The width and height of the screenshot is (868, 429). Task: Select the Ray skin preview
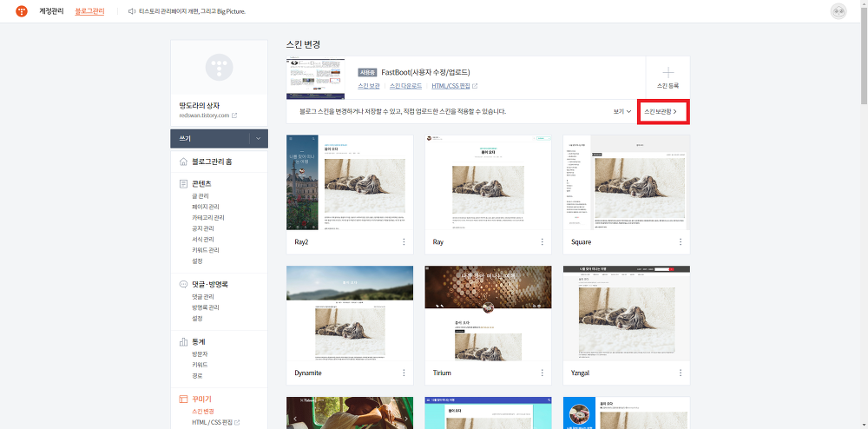tap(488, 182)
